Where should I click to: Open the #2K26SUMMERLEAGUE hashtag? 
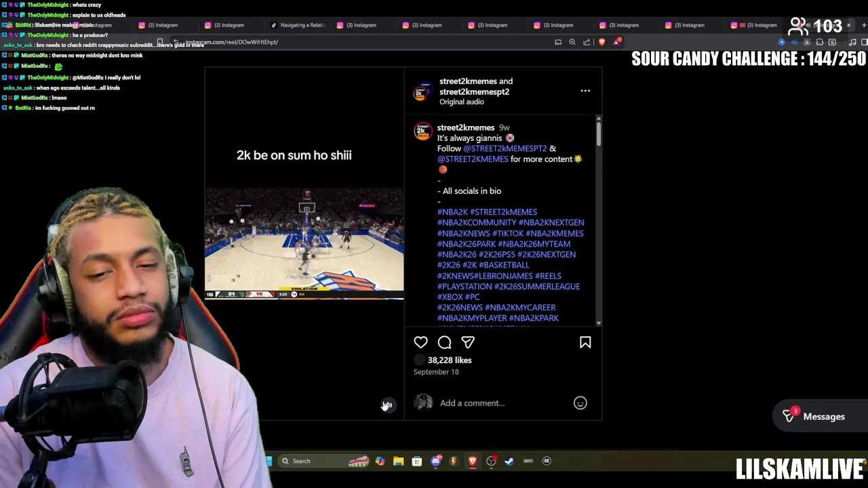click(537, 287)
